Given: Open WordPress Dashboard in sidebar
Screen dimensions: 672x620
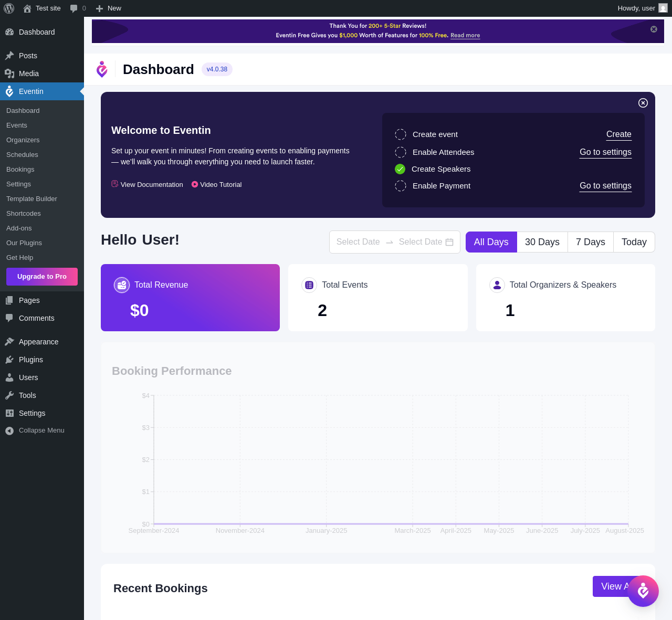Looking at the screenshot, I should pos(42,32).
